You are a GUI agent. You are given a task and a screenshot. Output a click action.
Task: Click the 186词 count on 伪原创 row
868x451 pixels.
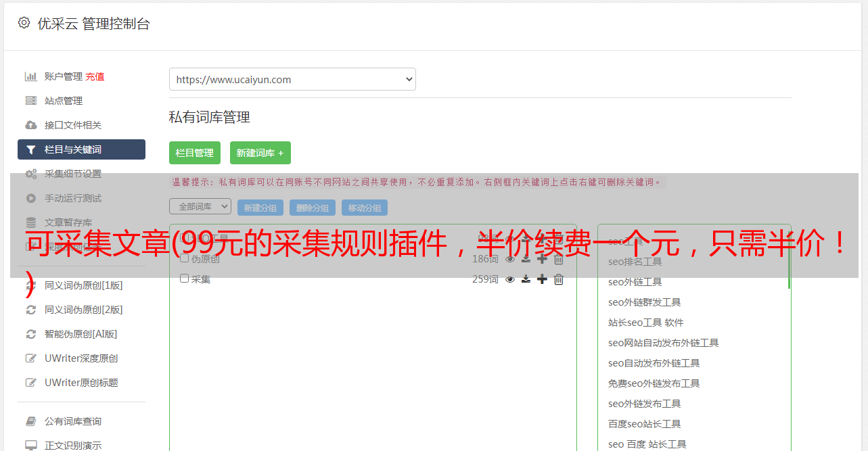[485, 259]
